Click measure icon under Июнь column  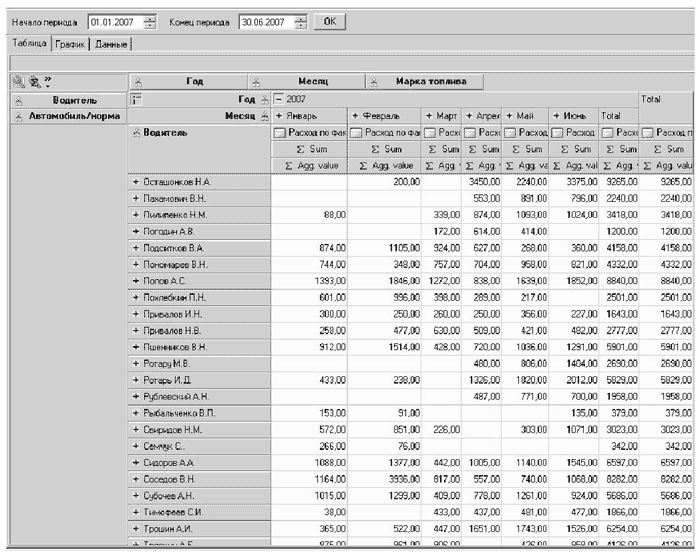(x=557, y=133)
